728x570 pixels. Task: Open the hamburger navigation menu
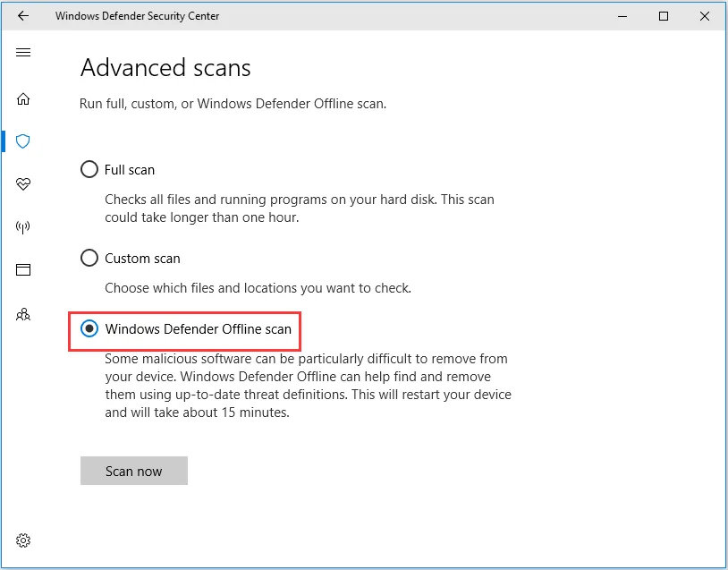23,52
